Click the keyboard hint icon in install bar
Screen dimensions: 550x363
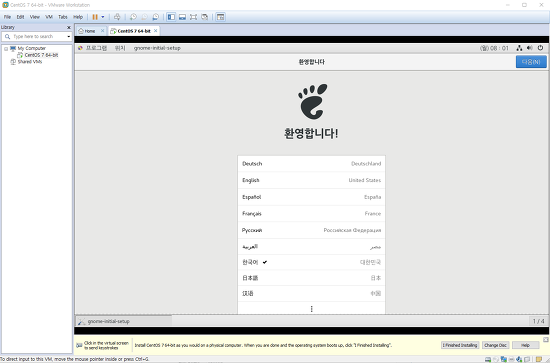[x=79, y=346]
